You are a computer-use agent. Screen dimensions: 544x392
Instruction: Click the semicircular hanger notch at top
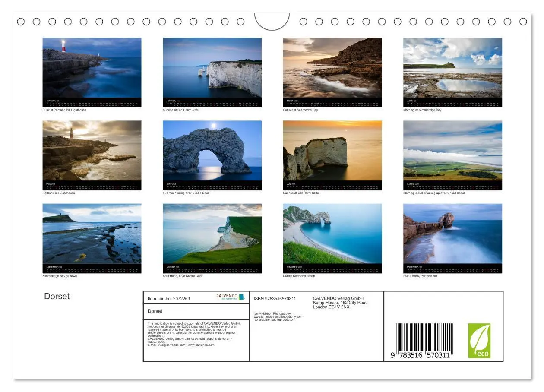click(272, 21)
